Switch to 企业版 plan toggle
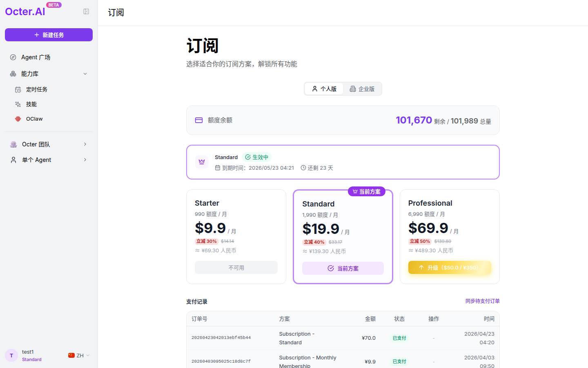588x368 pixels. tap(362, 89)
